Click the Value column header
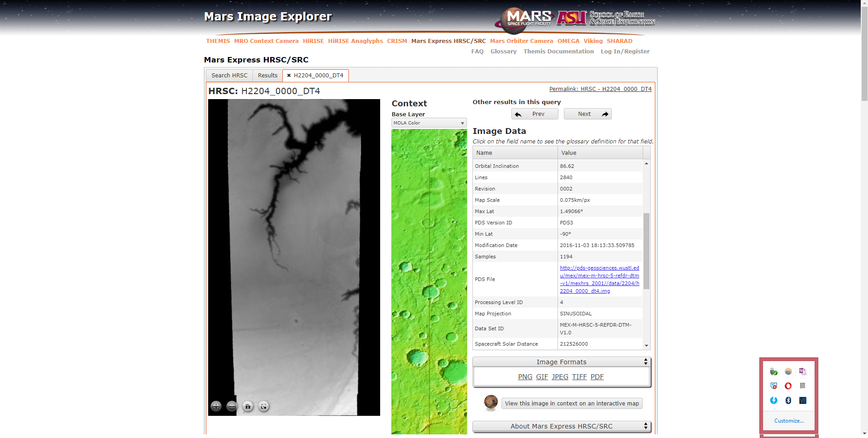 coord(601,153)
